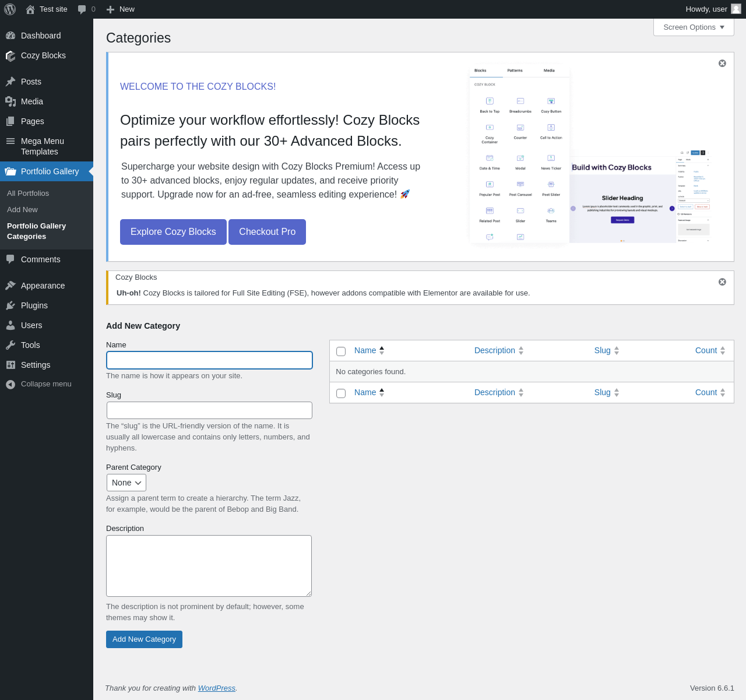746x700 pixels.
Task: Sort by Name arrows in header row
Action: click(382, 351)
